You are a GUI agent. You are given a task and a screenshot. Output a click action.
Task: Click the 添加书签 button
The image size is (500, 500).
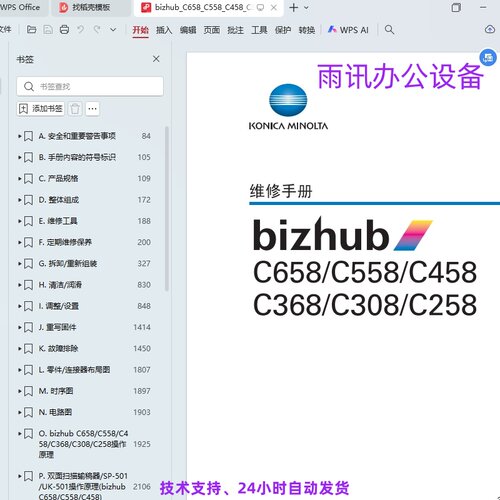pyautogui.click(x=41, y=109)
